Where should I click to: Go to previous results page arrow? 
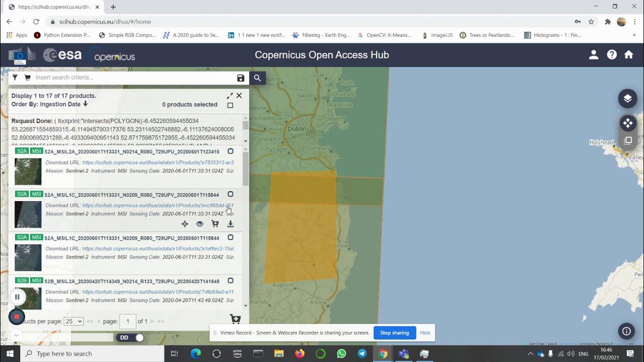99,321
